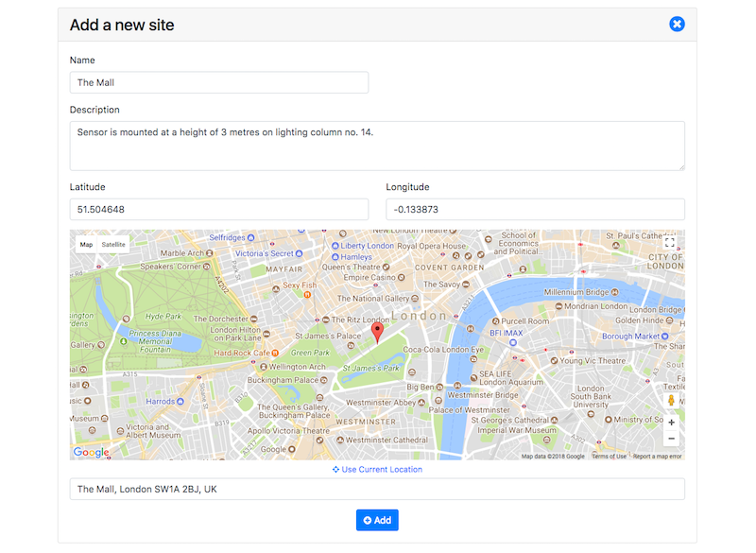756x553 pixels.
Task: Click the Millennium Bridge marker
Action: (614, 292)
